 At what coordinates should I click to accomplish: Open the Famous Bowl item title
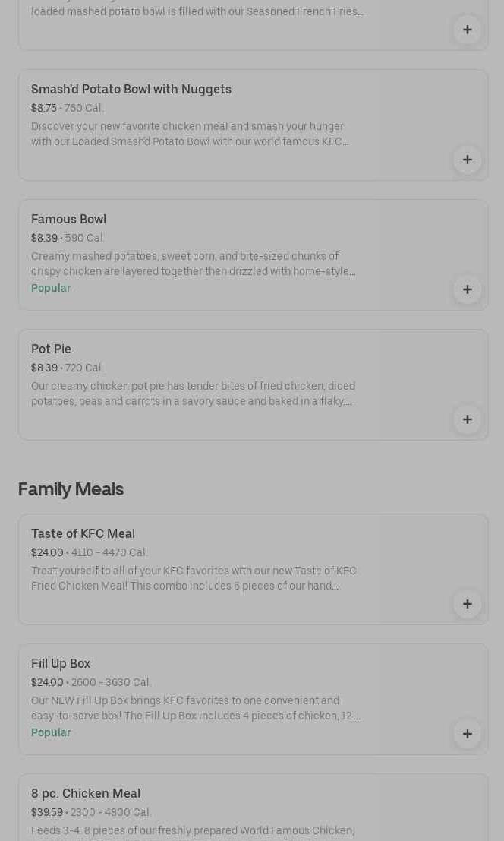pos(68,219)
